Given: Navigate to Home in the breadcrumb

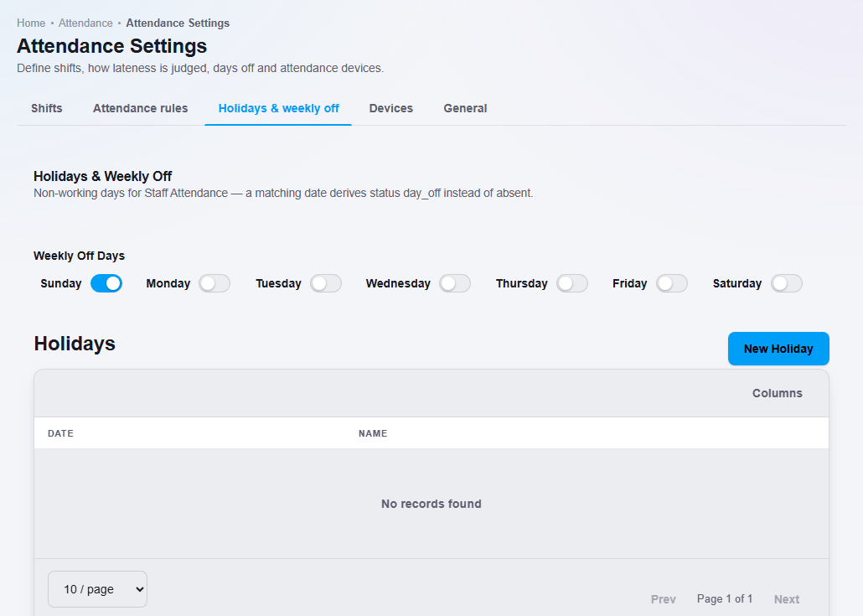Looking at the screenshot, I should point(31,23).
